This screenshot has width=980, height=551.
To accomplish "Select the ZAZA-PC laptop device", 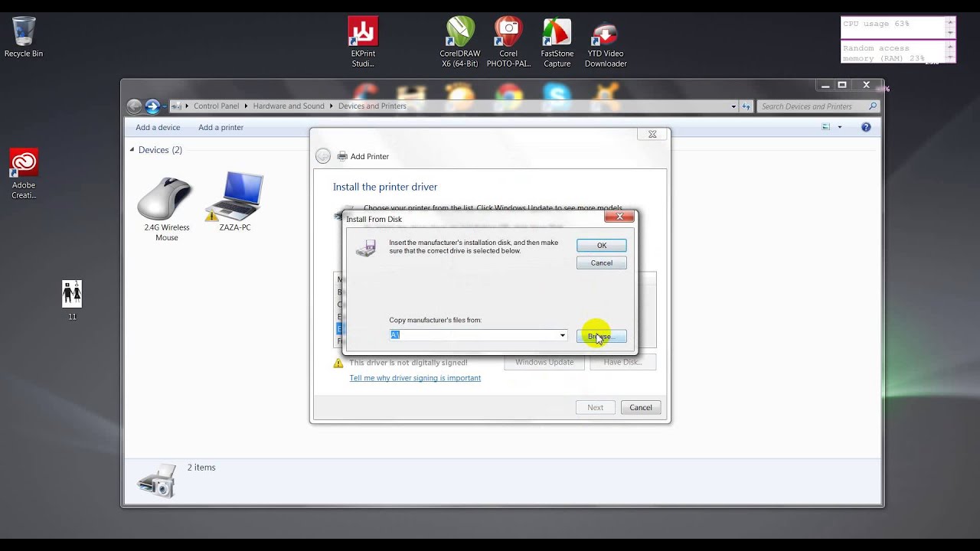I will (235, 201).
